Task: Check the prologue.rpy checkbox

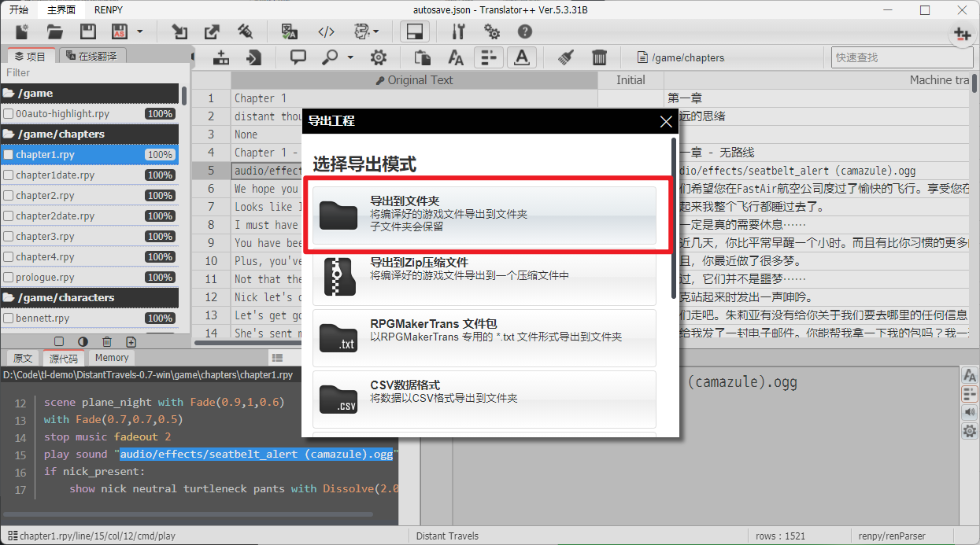Action: (x=9, y=278)
